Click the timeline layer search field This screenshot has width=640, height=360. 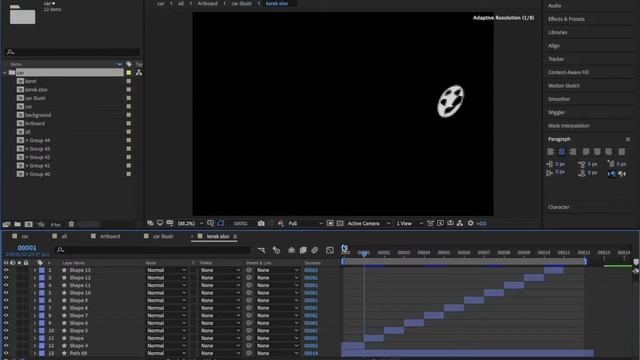(153, 250)
